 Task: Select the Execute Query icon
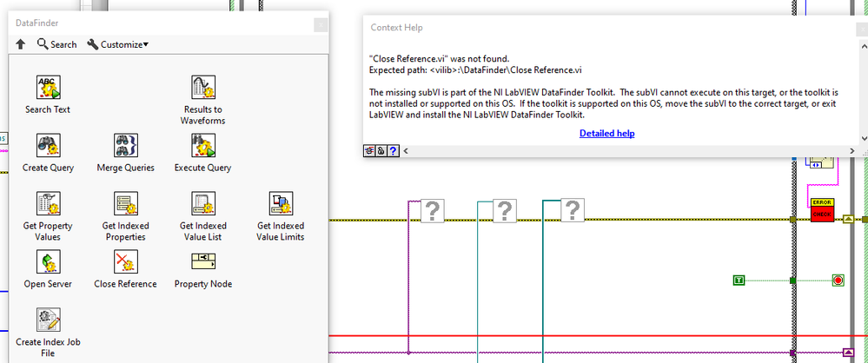pyautogui.click(x=203, y=146)
